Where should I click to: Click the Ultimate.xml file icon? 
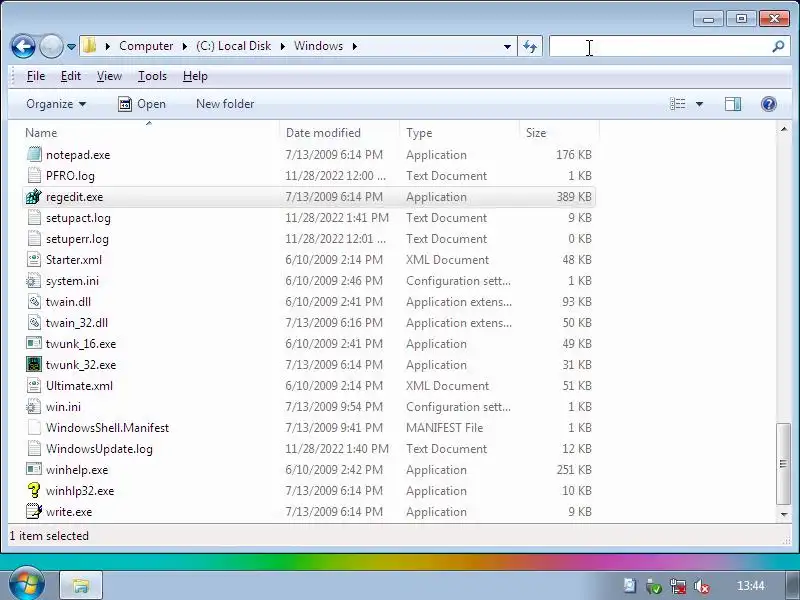coord(34,385)
